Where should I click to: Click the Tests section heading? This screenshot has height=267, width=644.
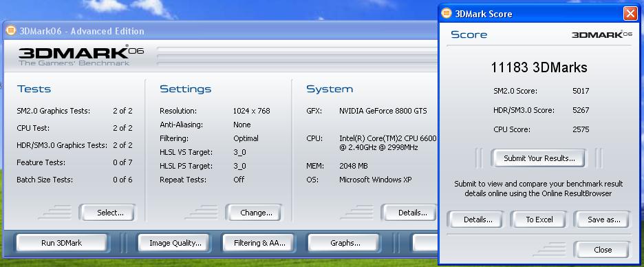pos(34,89)
